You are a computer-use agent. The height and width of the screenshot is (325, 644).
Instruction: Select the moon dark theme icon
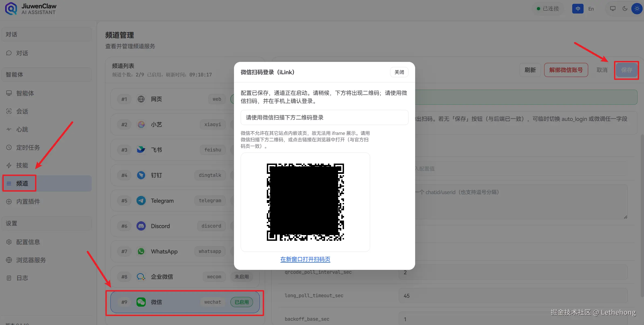[x=625, y=9]
